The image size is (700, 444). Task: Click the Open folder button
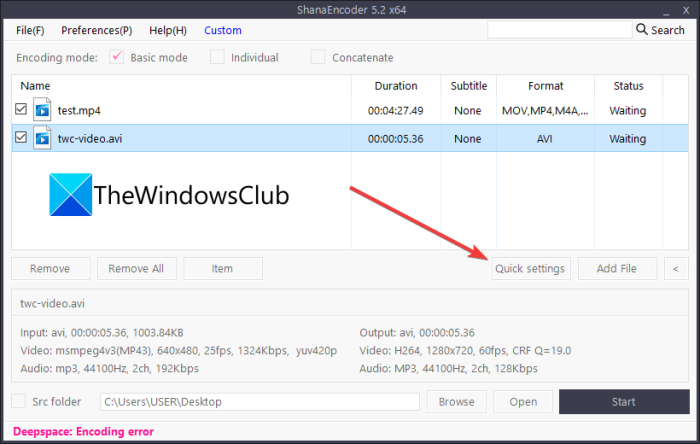click(x=523, y=402)
